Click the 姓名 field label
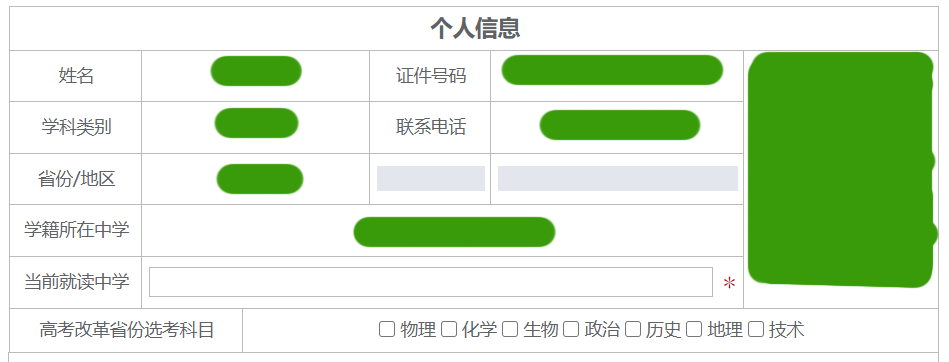The width and height of the screenshot is (949, 362). click(76, 76)
